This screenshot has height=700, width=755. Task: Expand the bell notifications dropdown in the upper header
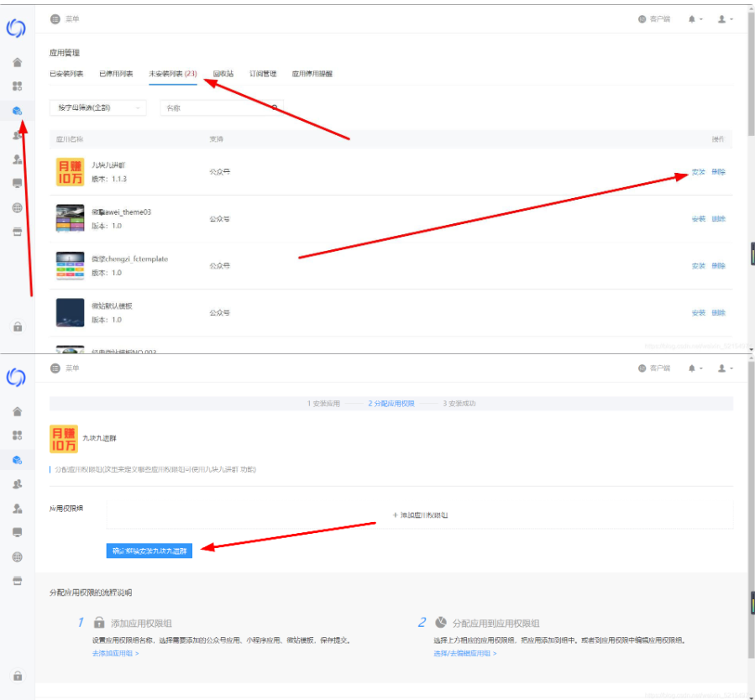tap(695, 18)
